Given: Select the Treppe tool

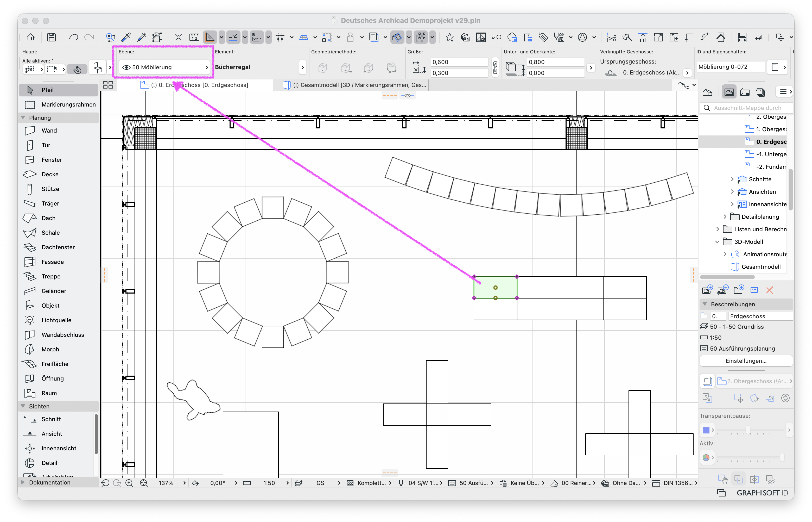Looking at the screenshot, I should [58, 276].
